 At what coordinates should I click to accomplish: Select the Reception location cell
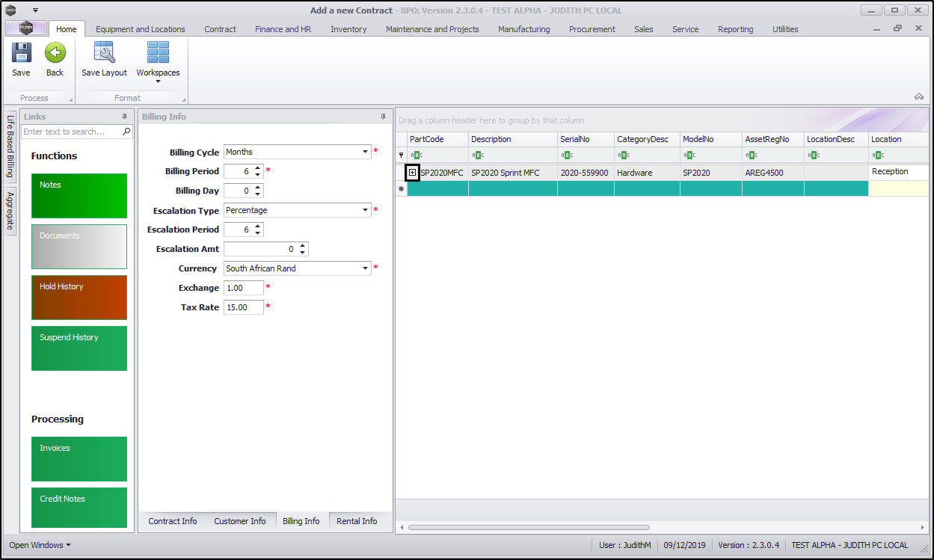899,172
